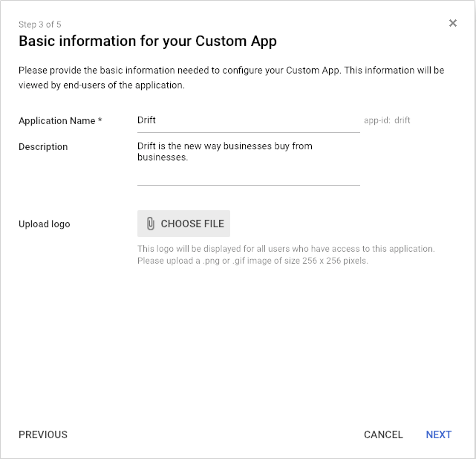The width and height of the screenshot is (476, 459).
Task: Focus the Application Name field containing Drift
Action: [x=249, y=121]
